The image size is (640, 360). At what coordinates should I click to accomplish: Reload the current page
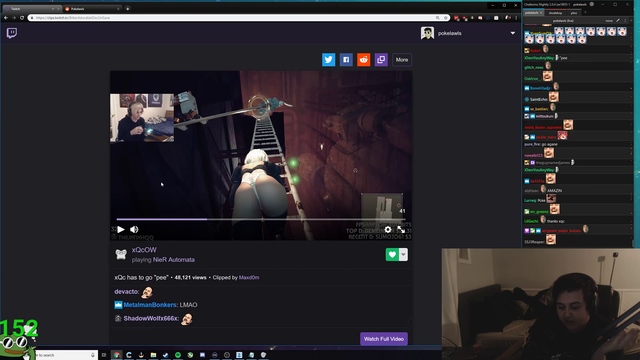tap(22, 18)
